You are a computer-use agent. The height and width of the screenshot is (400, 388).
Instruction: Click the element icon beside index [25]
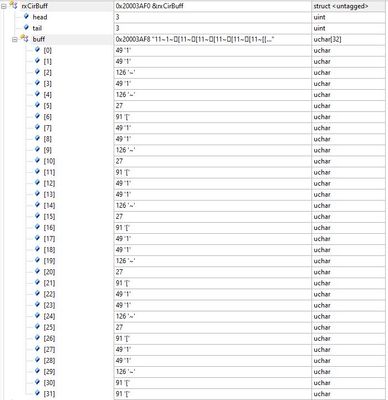click(x=37, y=327)
